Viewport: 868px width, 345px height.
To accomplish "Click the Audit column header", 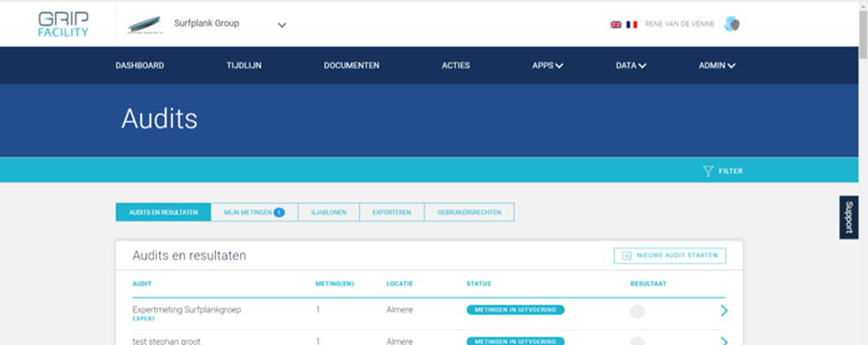I will pyautogui.click(x=141, y=284).
